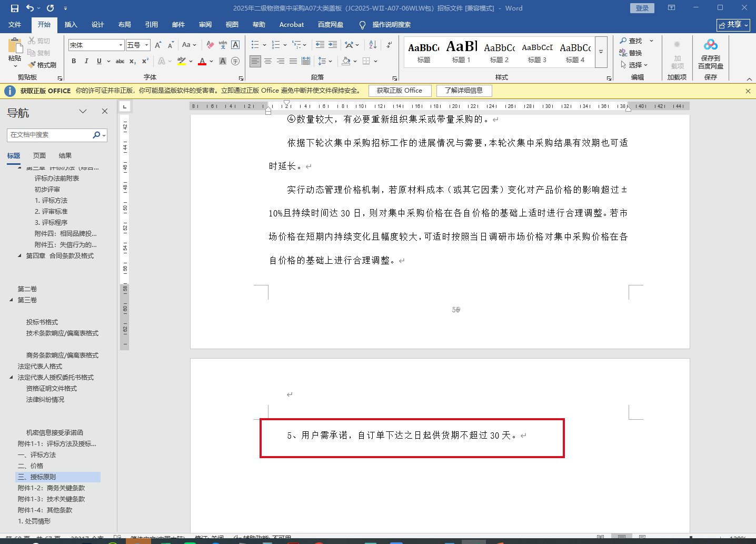Screen dimensions: 756x544
Task: Switch to the 布局 (Layout) tab
Action: 125,25
